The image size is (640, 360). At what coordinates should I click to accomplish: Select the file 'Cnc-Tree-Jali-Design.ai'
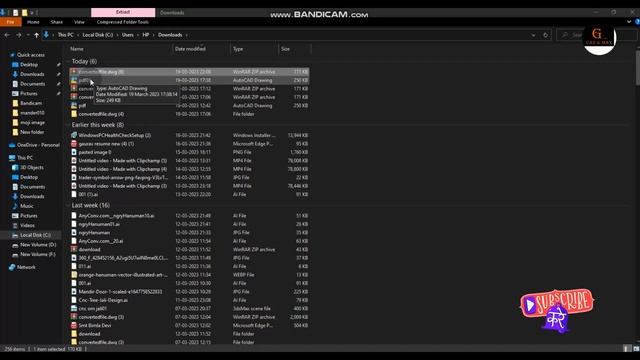click(x=103, y=300)
